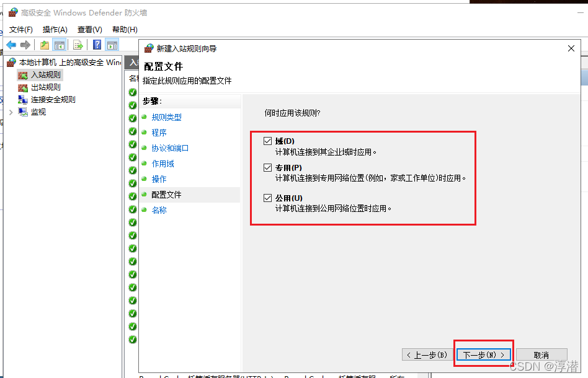Open the 文件(F) menu
The height and width of the screenshot is (378, 588).
point(21,29)
